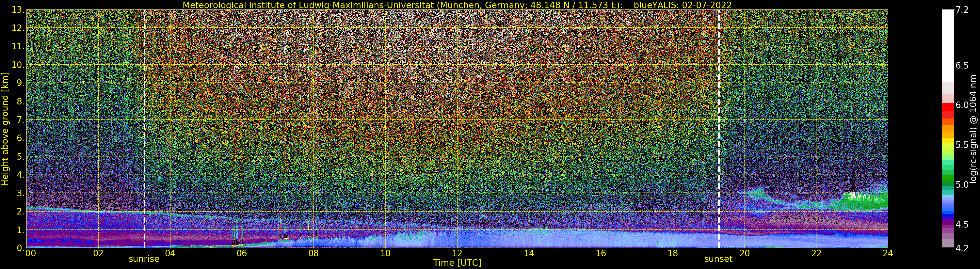The width and height of the screenshot is (980, 269).
Task: Click the '04' time tick label
Action: point(170,253)
